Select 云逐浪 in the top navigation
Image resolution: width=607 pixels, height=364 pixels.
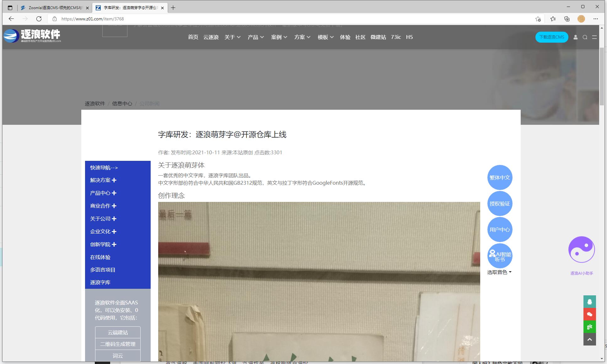pos(211,37)
